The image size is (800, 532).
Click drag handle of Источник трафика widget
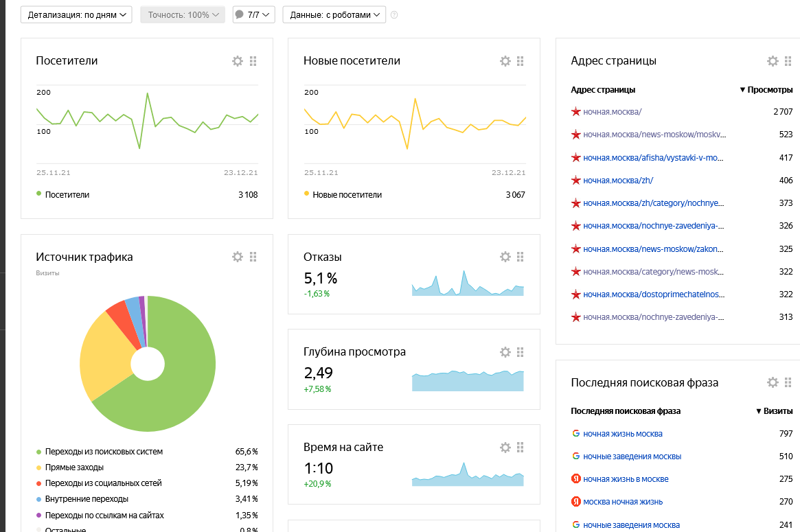253,257
